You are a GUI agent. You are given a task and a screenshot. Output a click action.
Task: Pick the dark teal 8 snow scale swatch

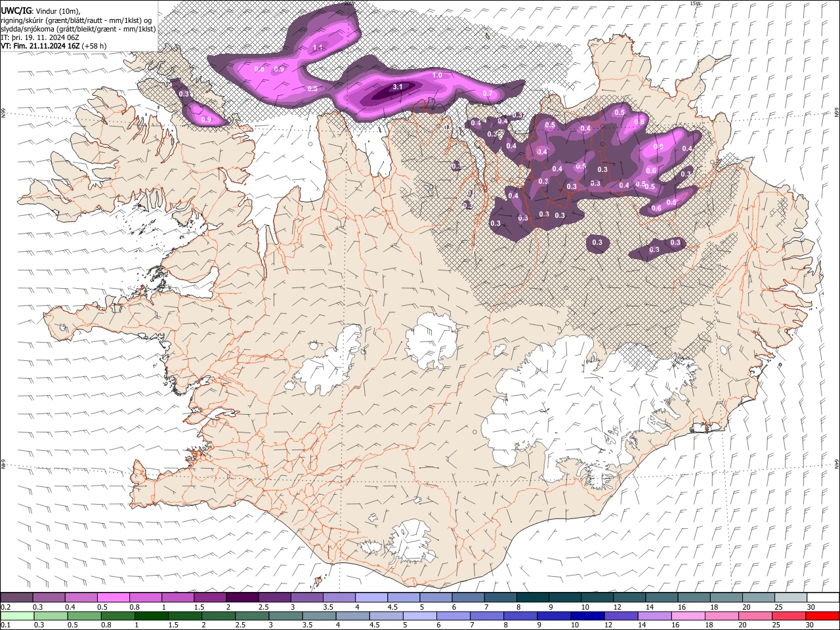tap(533, 597)
